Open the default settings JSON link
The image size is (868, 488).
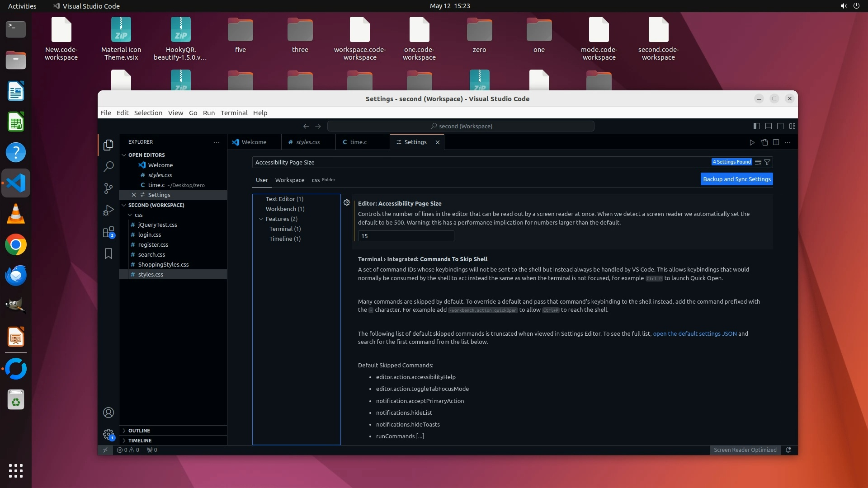coord(694,334)
